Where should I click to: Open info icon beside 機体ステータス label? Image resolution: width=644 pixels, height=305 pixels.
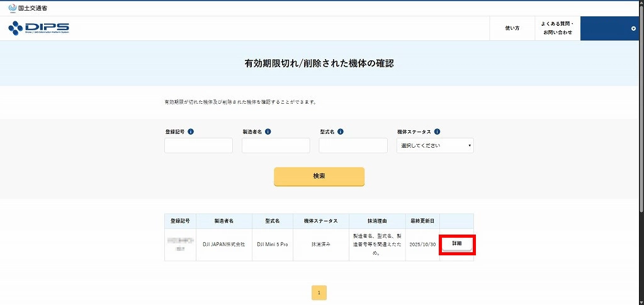[437, 132]
